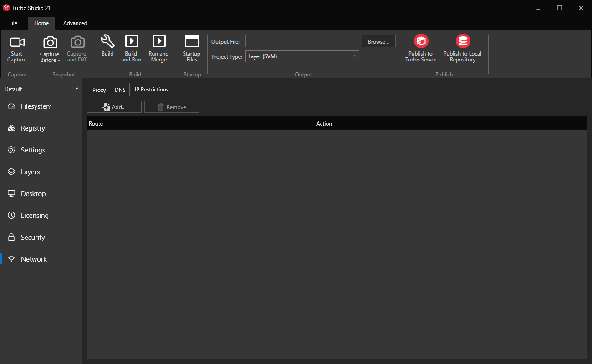Screen dimensions: 592x364
Task: Select the Network section in the sidebar
Action: (33, 259)
